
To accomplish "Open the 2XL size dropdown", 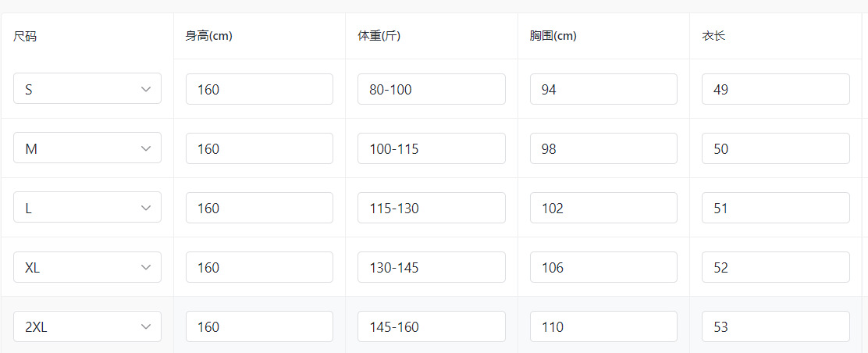I will point(87,326).
